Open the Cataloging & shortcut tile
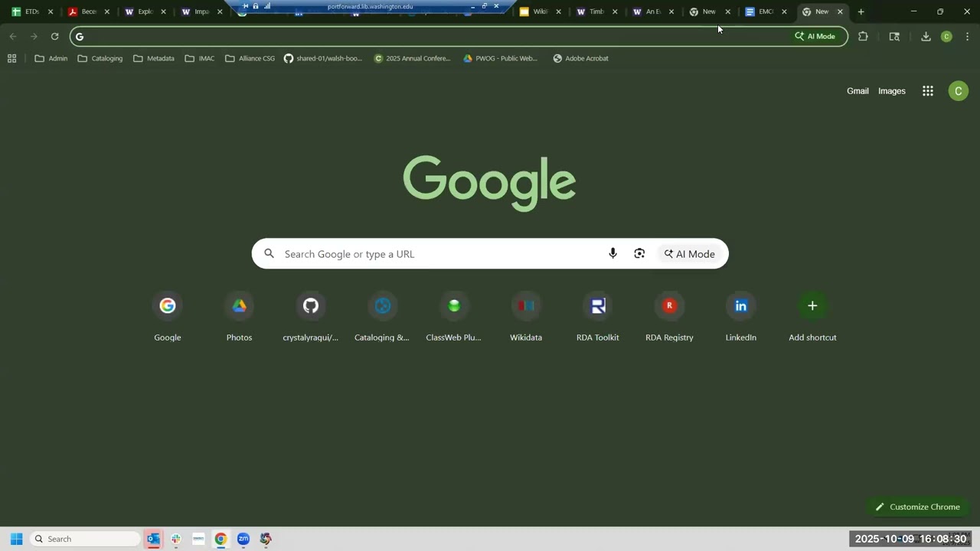 (x=382, y=317)
